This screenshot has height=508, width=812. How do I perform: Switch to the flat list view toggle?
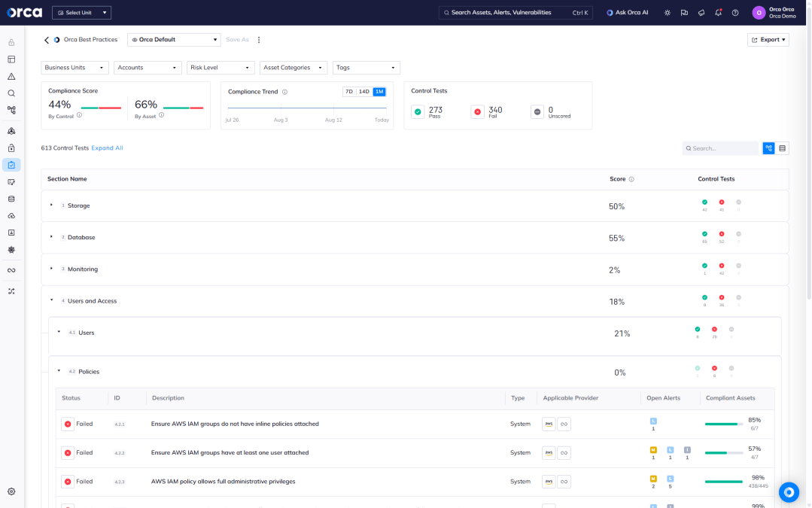pos(783,148)
